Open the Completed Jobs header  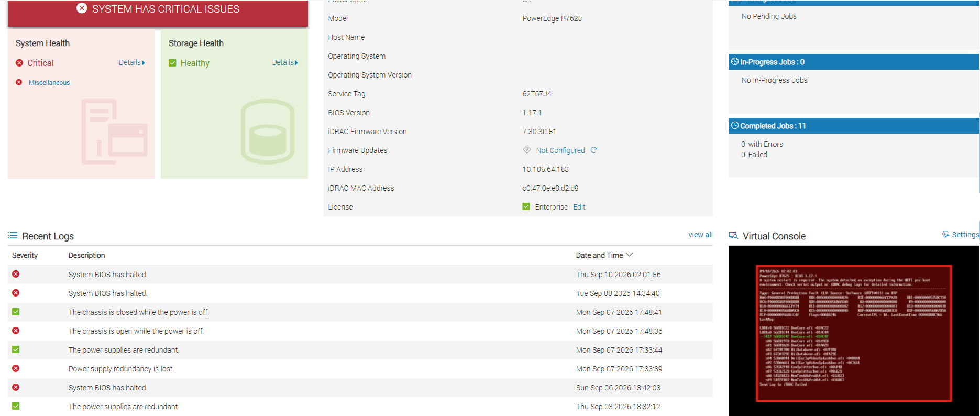pyautogui.click(x=854, y=126)
